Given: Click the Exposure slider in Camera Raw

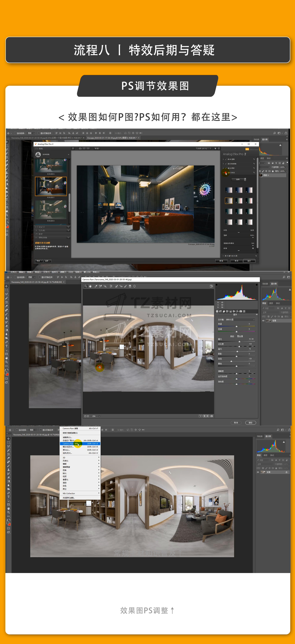Looking at the screenshot, I should pyautogui.click(x=240, y=341).
